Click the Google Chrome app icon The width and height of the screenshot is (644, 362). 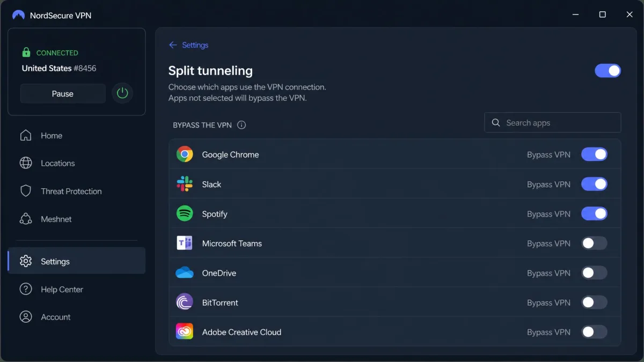(185, 154)
